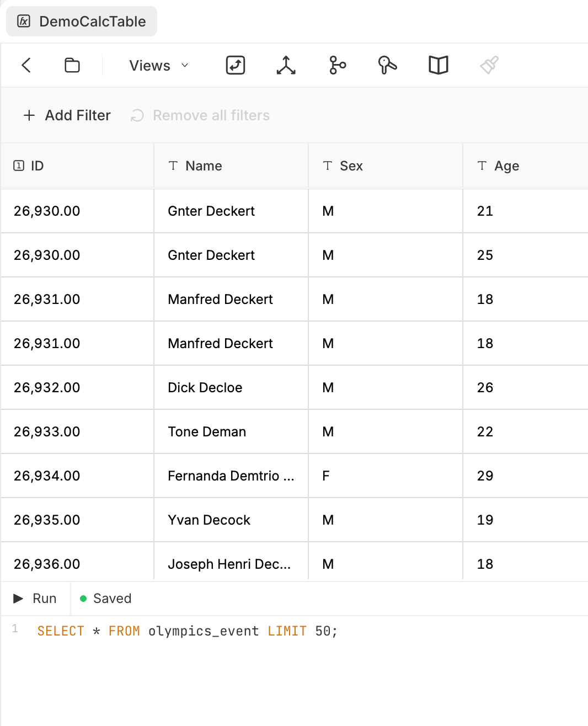Select the ID cell 26,936.00
The width and height of the screenshot is (588, 726).
(x=77, y=562)
